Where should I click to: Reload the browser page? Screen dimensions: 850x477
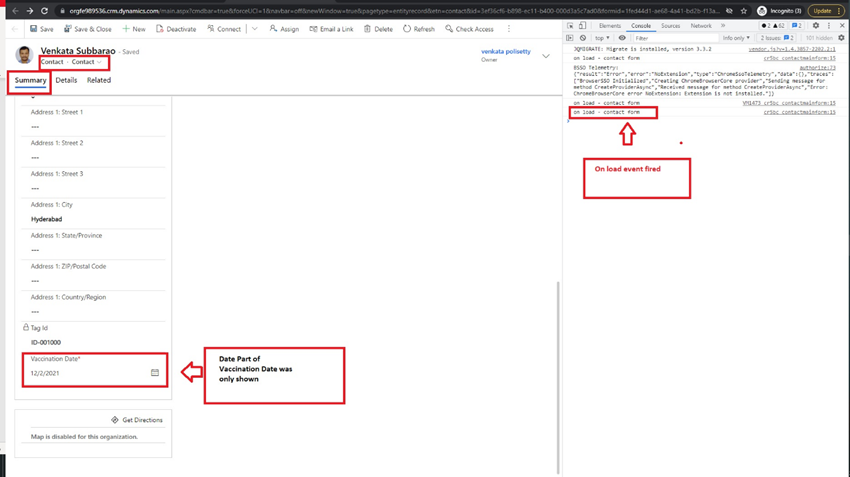[x=44, y=10]
